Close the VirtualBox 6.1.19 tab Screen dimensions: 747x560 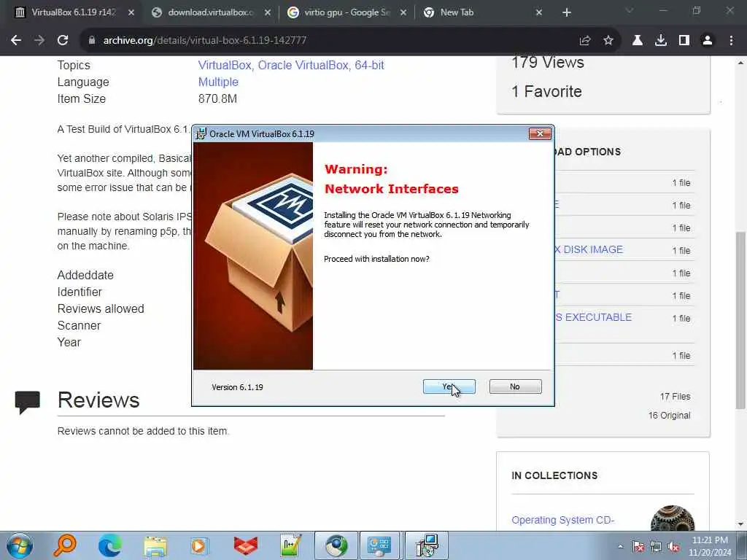(131, 12)
